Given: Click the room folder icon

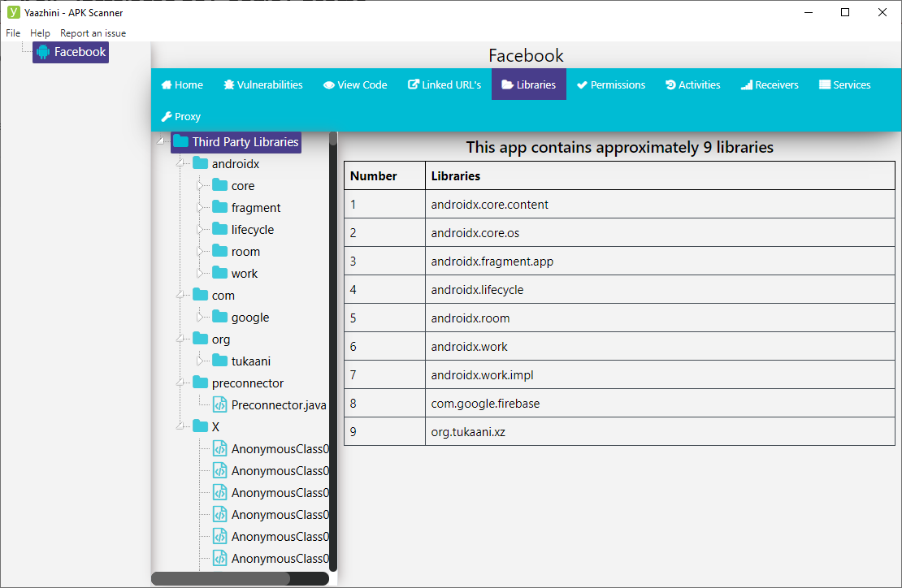Looking at the screenshot, I should [x=219, y=251].
